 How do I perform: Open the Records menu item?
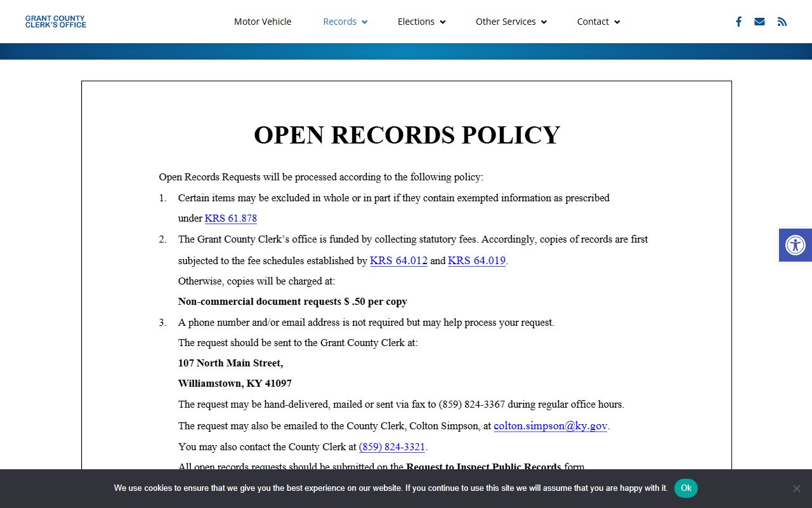point(340,22)
